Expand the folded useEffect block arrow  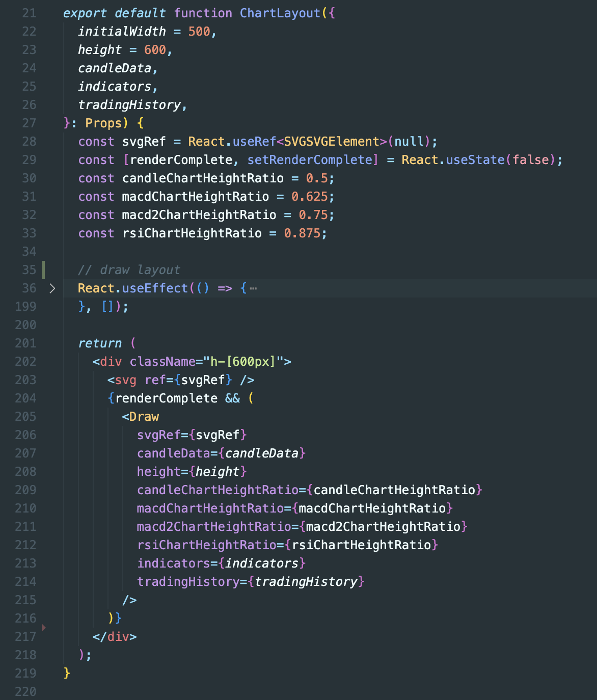point(52,288)
